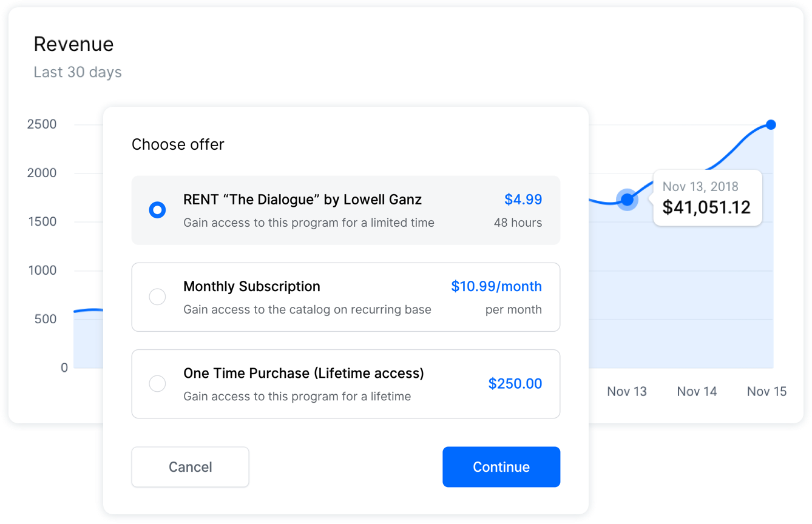This screenshot has width=812, height=524.
Task: Click the 1000 y-axis label
Action: click(x=42, y=270)
